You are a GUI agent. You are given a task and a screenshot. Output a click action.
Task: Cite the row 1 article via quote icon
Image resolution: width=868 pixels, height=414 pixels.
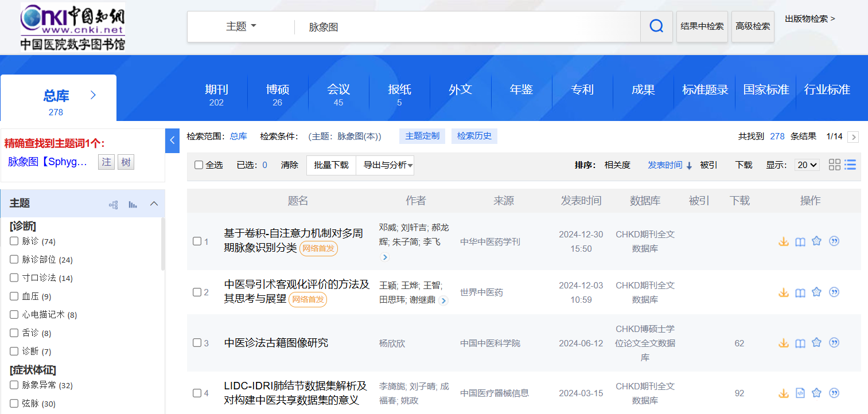(x=834, y=241)
